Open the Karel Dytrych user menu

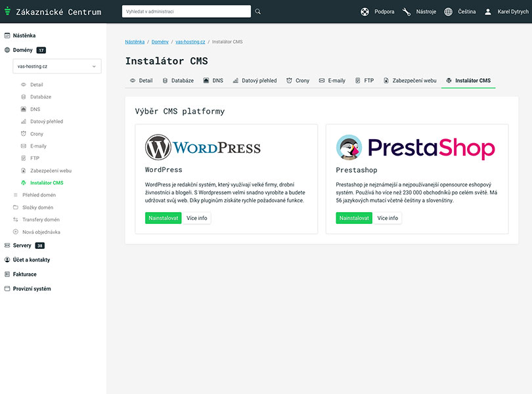click(x=513, y=12)
